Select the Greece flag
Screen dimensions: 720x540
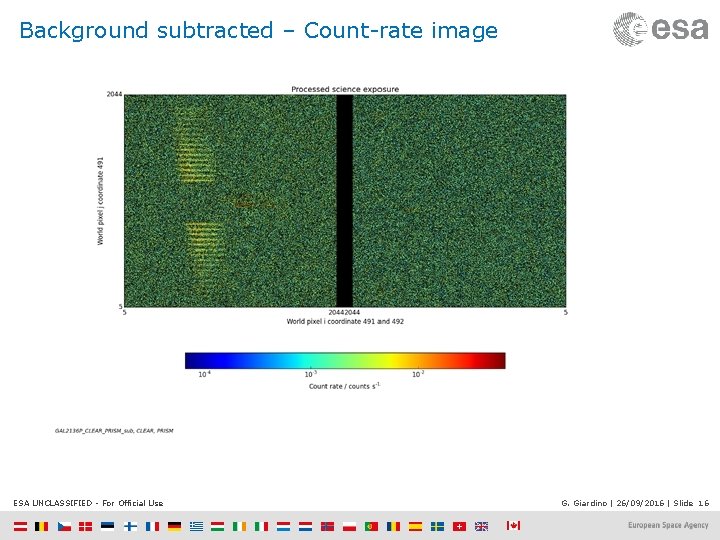click(x=196, y=526)
